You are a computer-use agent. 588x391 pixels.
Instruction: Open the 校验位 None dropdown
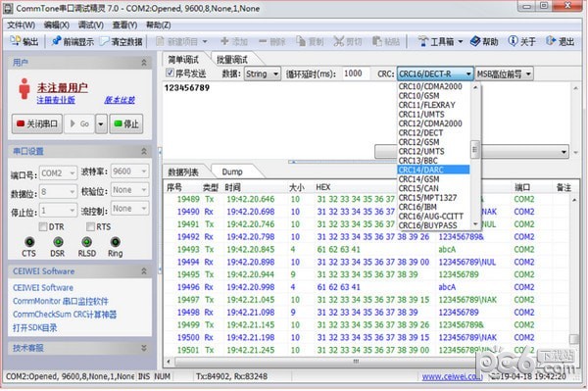coord(129,190)
